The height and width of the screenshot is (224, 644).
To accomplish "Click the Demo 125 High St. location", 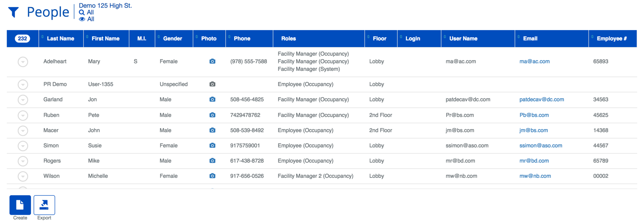I will tap(105, 6).
